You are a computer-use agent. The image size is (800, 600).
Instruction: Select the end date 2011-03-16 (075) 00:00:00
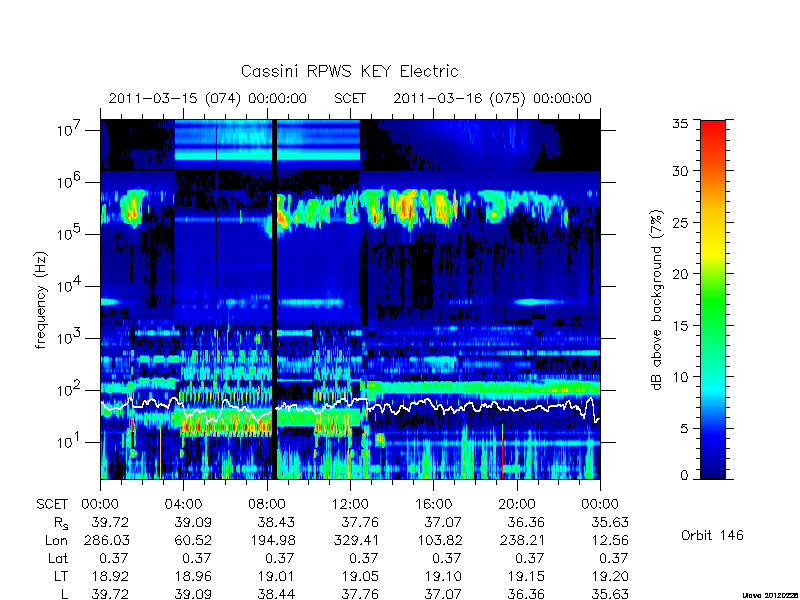(492, 98)
